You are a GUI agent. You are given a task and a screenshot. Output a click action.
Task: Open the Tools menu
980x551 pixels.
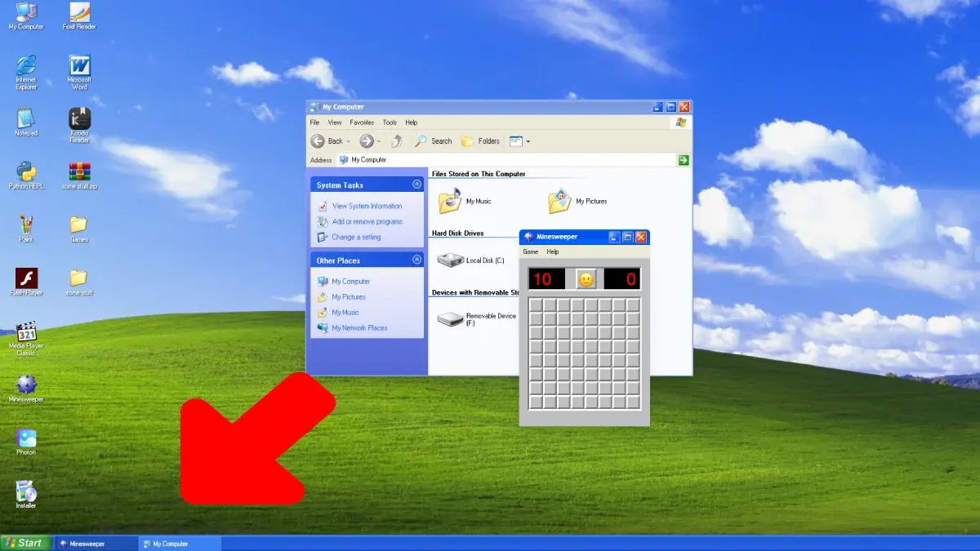coord(390,122)
